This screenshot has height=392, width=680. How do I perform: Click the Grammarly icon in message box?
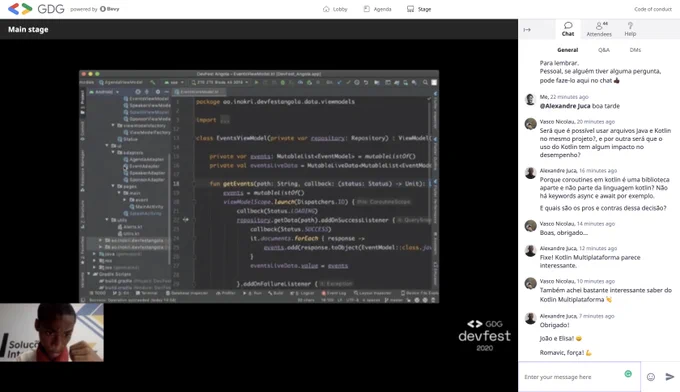click(628, 374)
